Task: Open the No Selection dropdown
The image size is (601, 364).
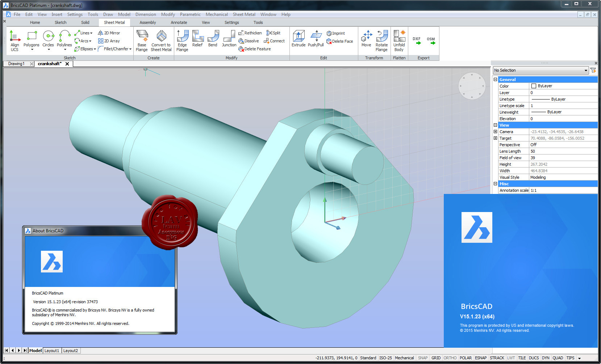Action: click(x=541, y=70)
